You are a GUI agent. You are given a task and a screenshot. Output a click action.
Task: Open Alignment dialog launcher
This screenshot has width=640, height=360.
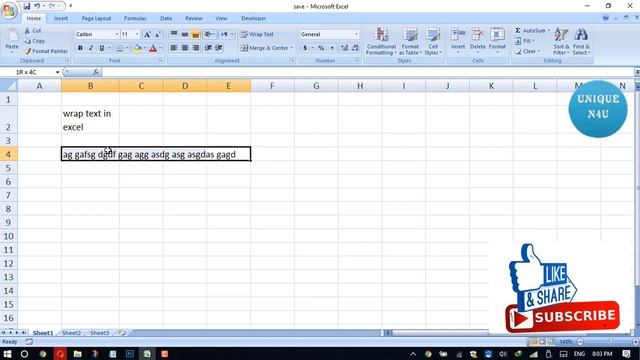(x=293, y=60)
